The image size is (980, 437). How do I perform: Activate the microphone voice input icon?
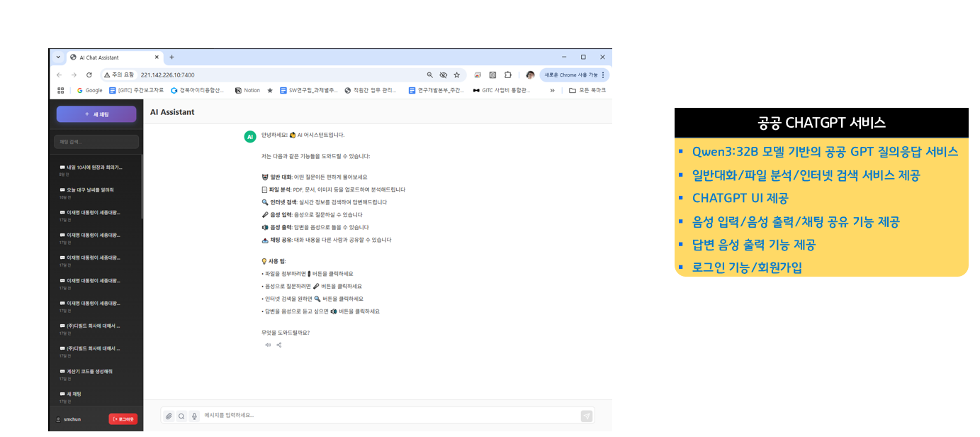coord(194,416)
